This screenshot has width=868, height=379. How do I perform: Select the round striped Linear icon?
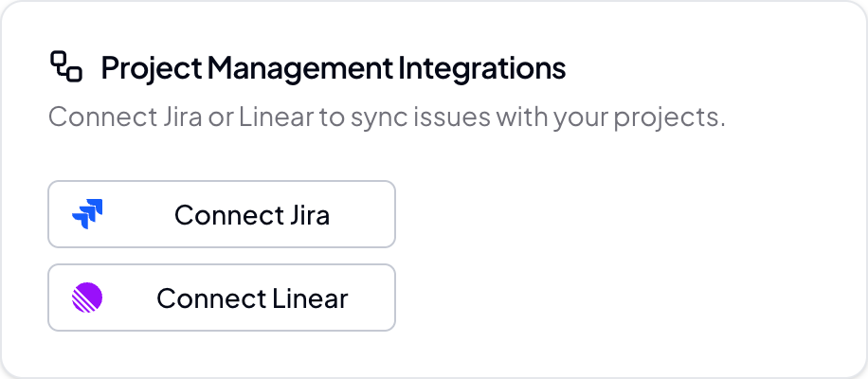tap(87, 298)
